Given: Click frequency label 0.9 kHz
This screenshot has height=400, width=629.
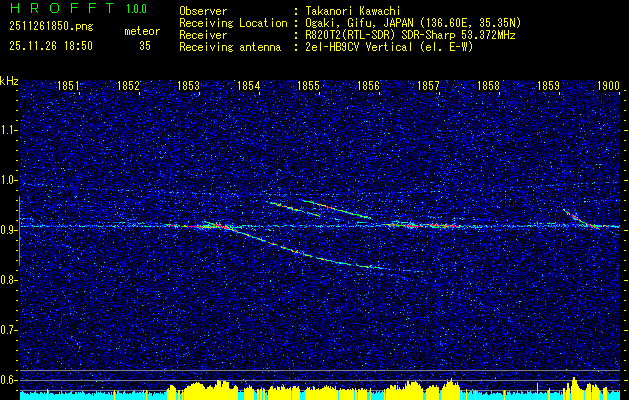Looking at the screenshot, I should (8, 230).
